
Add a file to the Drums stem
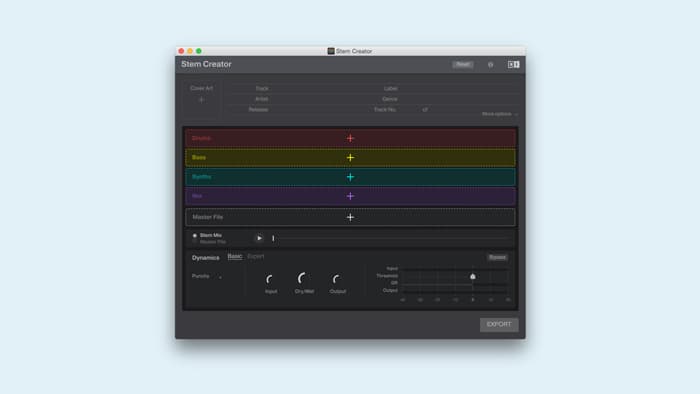point(350,138)
